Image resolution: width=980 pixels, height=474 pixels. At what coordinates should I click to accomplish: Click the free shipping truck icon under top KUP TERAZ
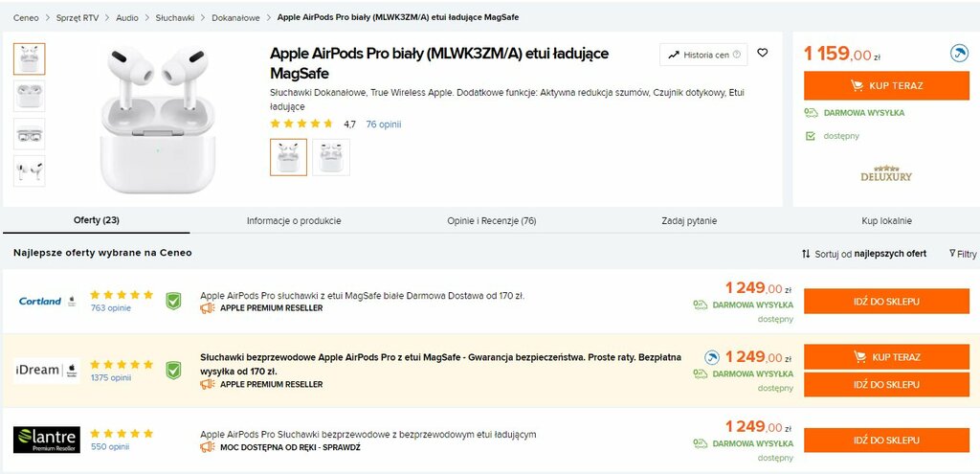(x=811, y=113)
